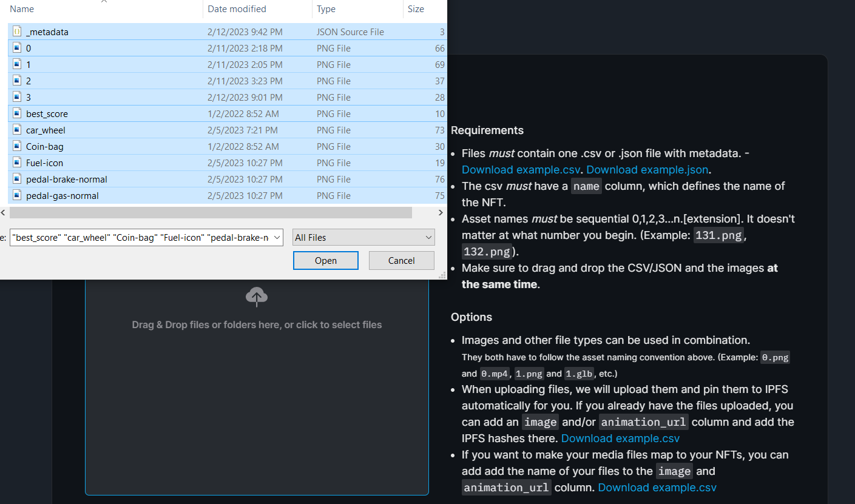This screenshot has height=504, width=855.
Task: Click the scroll left arrow of file list
Action: click(3, 213)
